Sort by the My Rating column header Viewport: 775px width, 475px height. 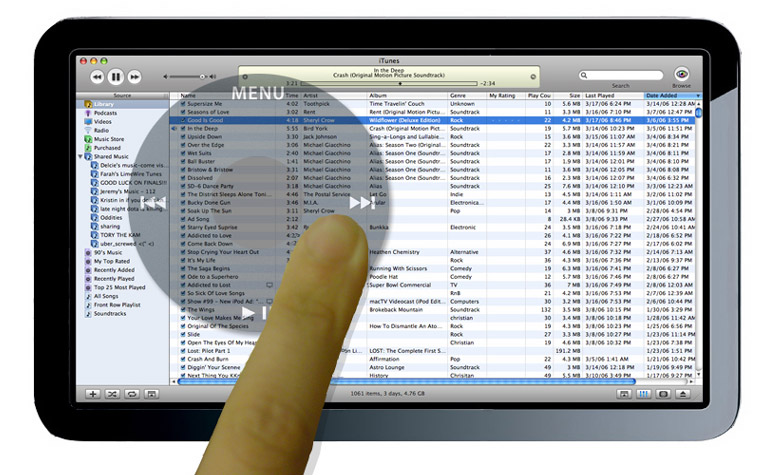tap(506, 95)
